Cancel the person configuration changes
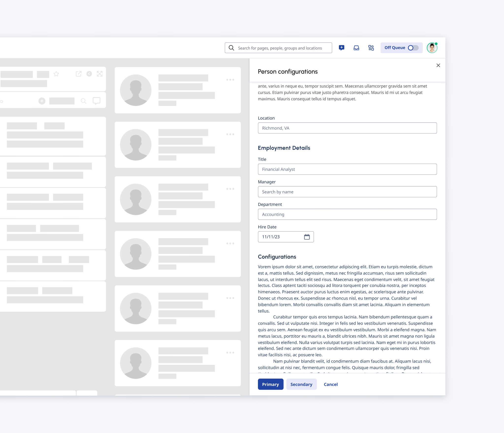 tap(331, 384)
